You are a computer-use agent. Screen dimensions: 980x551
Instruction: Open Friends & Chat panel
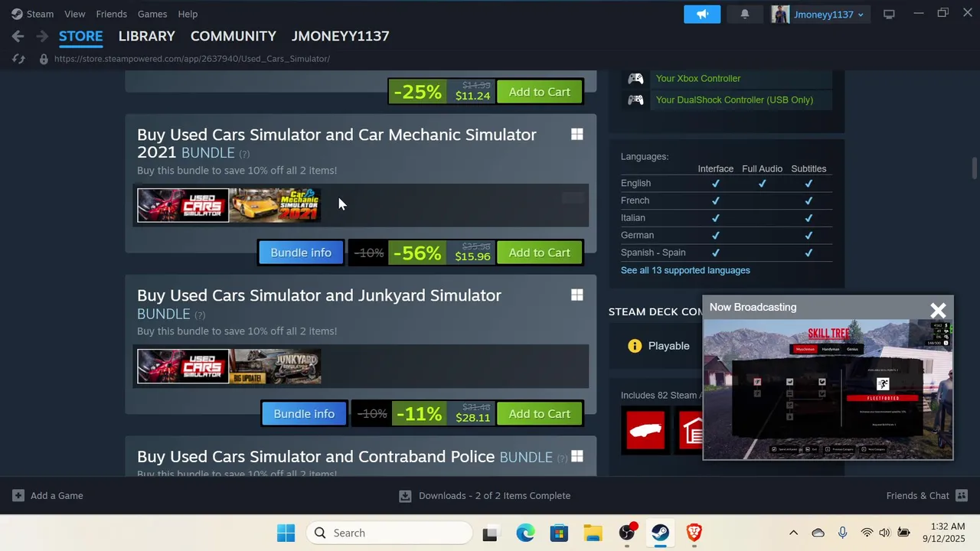click(x=926, y=496)
